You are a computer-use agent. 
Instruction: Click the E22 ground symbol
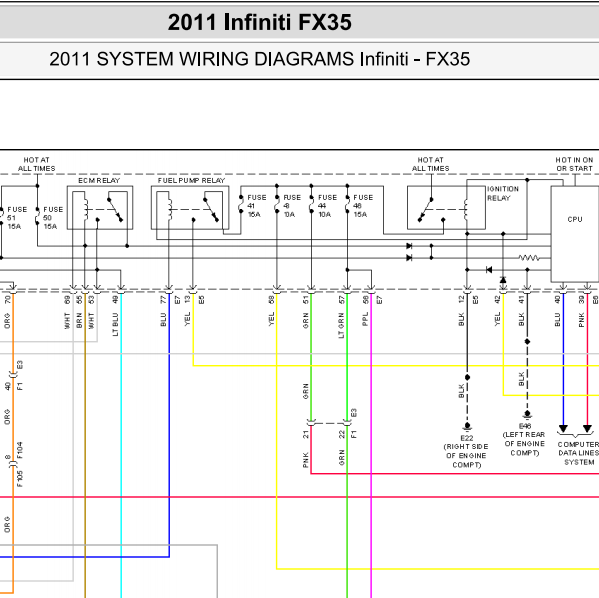(467, 426)
